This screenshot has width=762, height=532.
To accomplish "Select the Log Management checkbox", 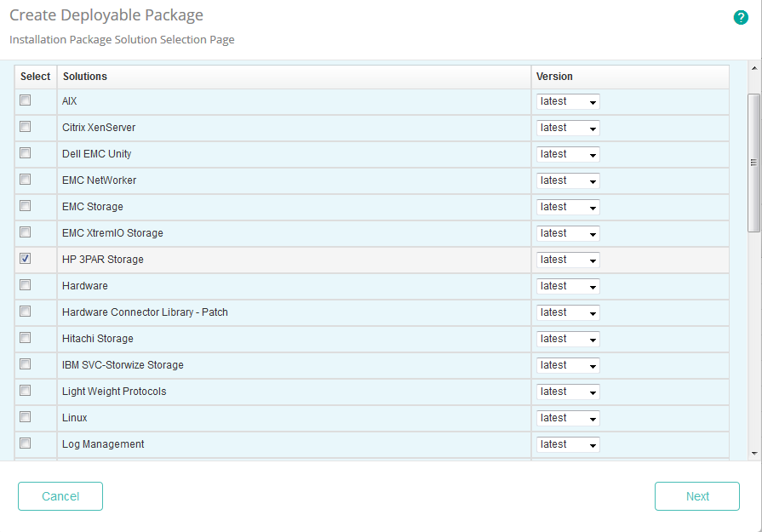I will coord(26,443).
